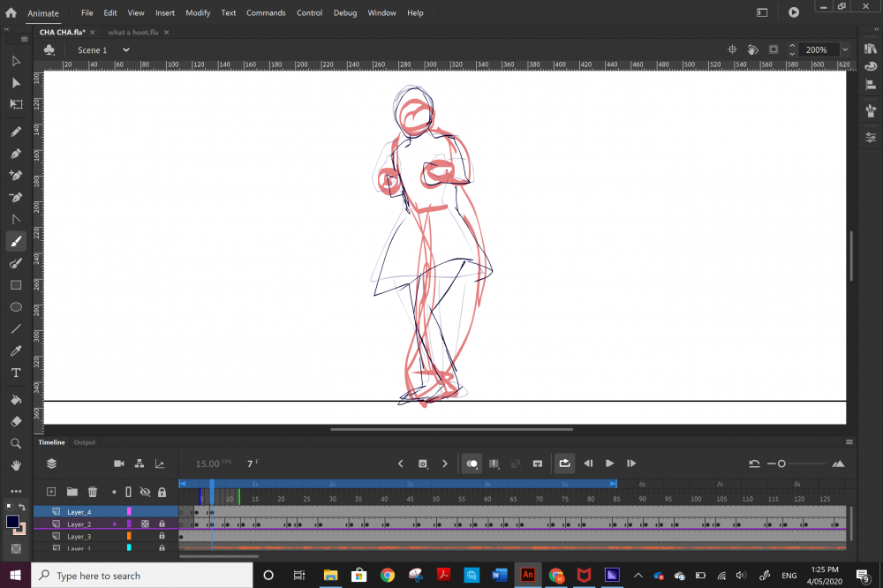Toggle the lock on Layer_3
Viewport: 883px width, 588px height.
pyautogui.click(x=162, y=536)
